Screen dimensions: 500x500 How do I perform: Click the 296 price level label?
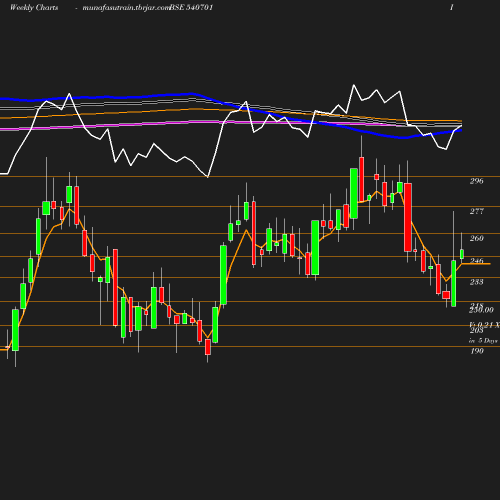click(477, 181)
